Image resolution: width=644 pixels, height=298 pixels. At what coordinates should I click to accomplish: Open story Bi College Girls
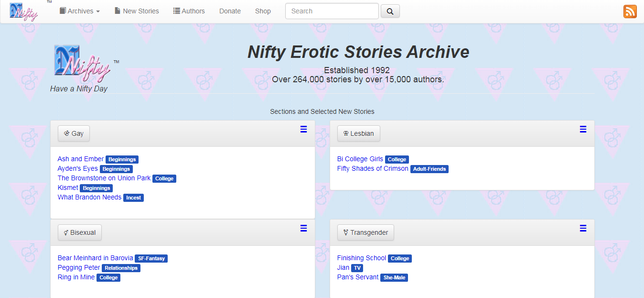tap(360, 159)
